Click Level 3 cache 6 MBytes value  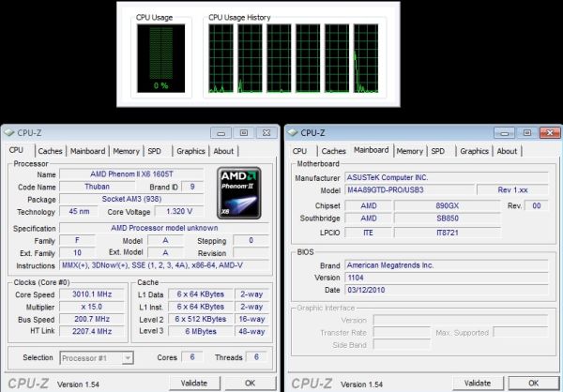coord(201,331)
